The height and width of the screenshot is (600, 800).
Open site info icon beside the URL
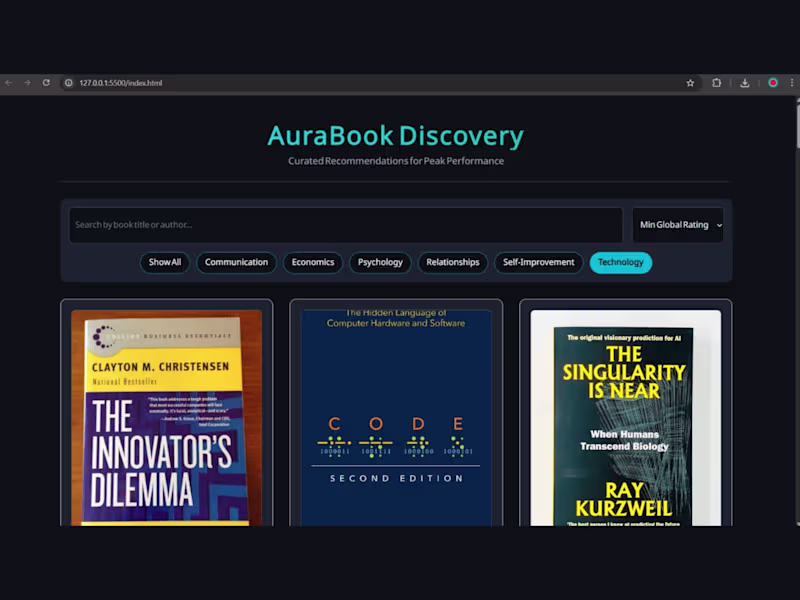click(68, 83)
